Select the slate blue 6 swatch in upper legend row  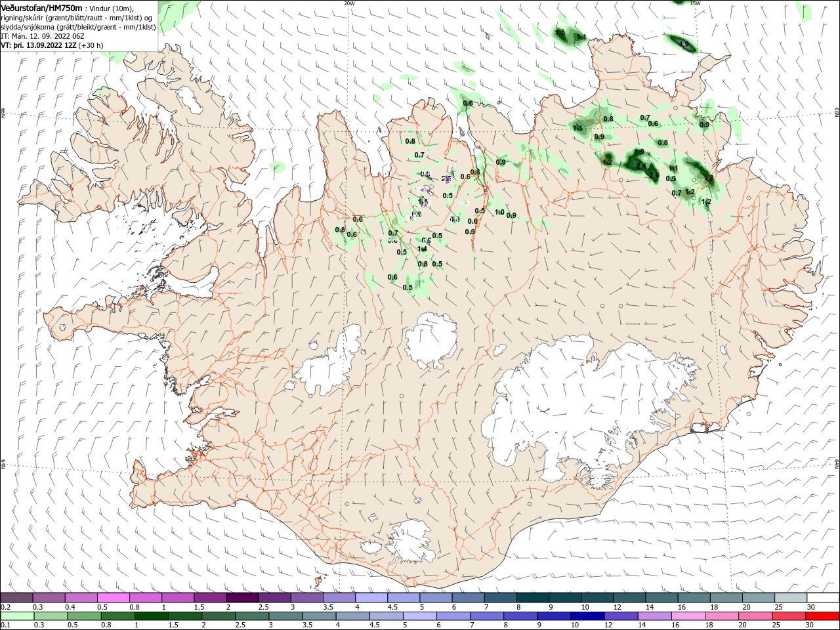pyautogui.click(x=468, y=598)
